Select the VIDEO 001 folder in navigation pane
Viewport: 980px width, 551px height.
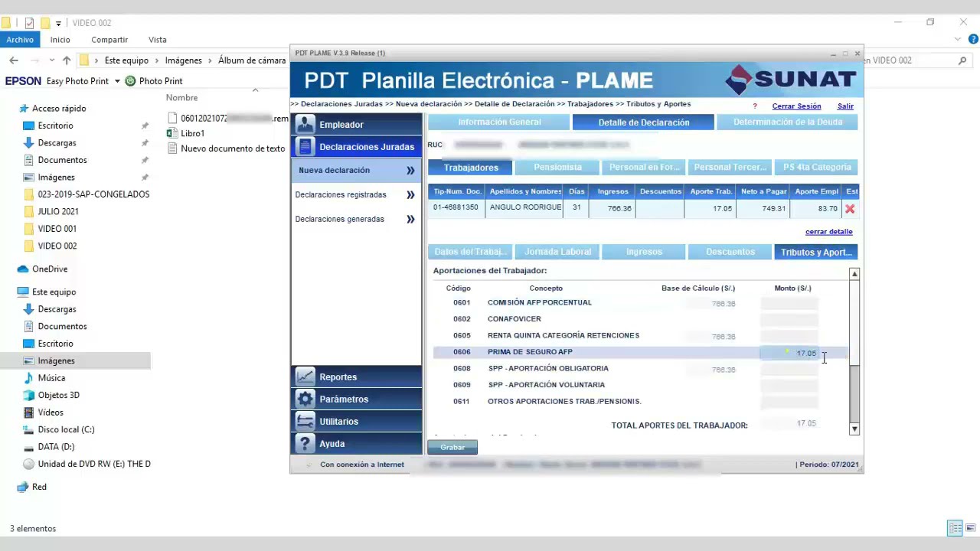(x=57, y=228)
